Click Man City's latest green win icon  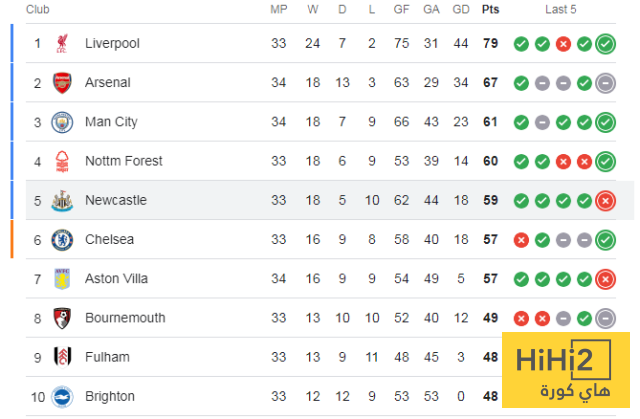[x=605, y=122]
